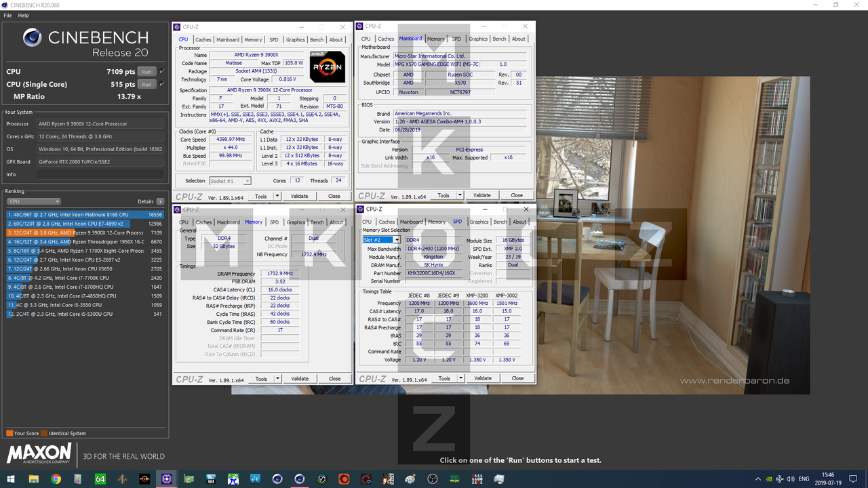Open the Windows Start menu
This screenshot has width=868, height=488.
click(x=11, y=479)
